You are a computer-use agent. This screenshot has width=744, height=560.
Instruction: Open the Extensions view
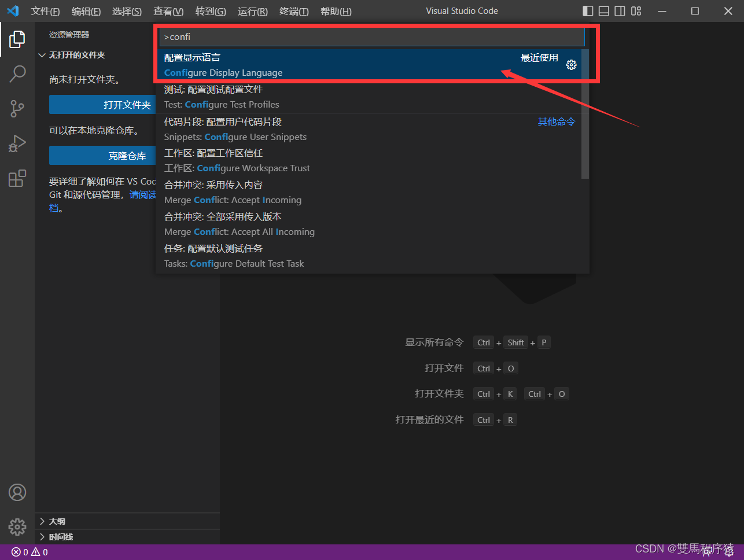coord(17,178)
